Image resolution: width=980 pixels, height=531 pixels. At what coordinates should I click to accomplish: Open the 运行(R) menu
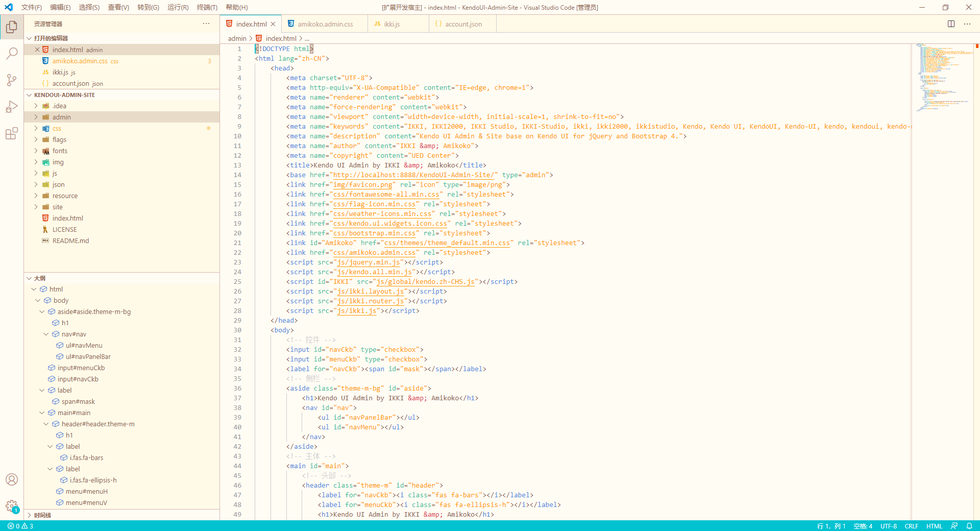point(178,7)
